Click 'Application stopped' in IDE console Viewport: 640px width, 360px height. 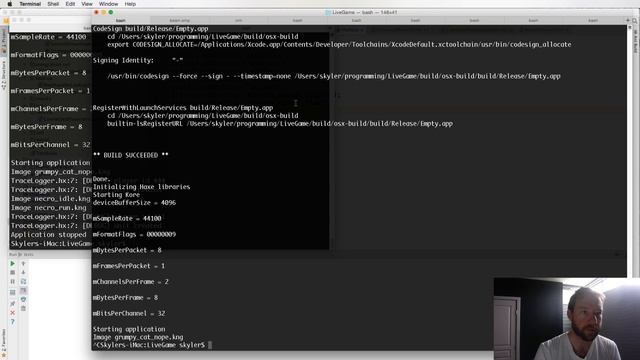(49, 235)
